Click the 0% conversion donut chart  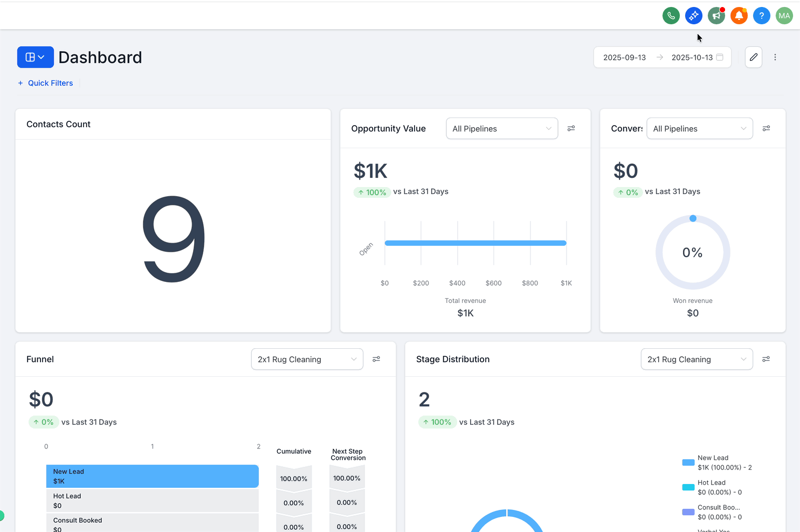(693, 252)
